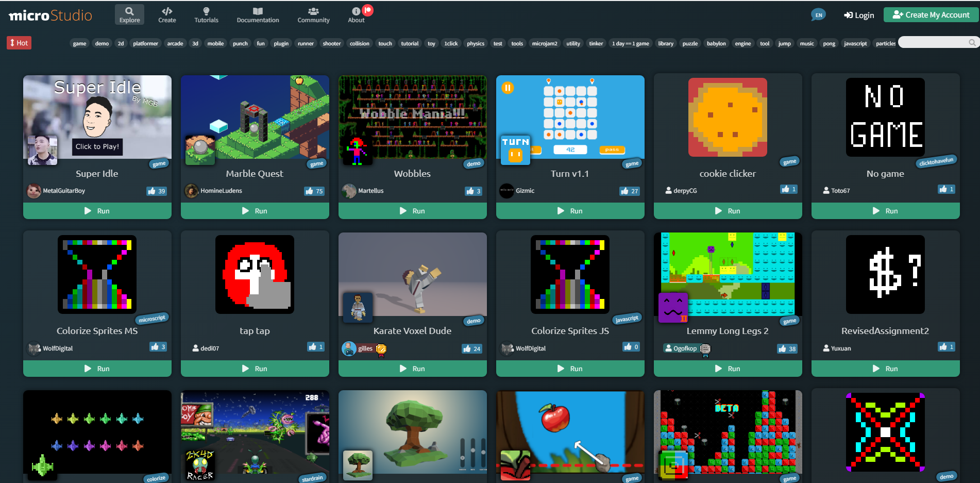Open the Explore tab with magnifier icon
This screenshot has height=483, width=980.
tap(129, 14)
